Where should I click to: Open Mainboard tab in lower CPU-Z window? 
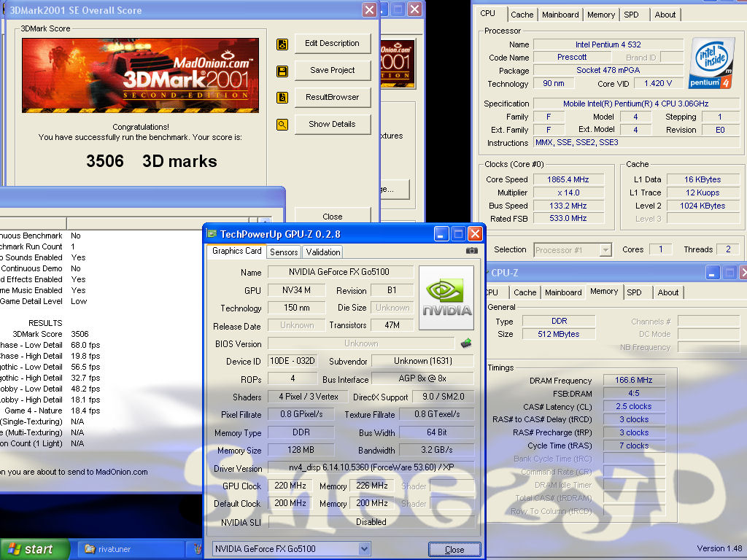pyautogui.click(x=563, y=292)
